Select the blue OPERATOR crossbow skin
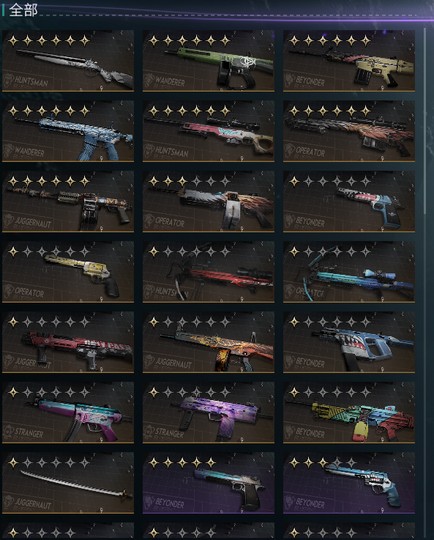434x540 pixels. click(x=349, y=272)
